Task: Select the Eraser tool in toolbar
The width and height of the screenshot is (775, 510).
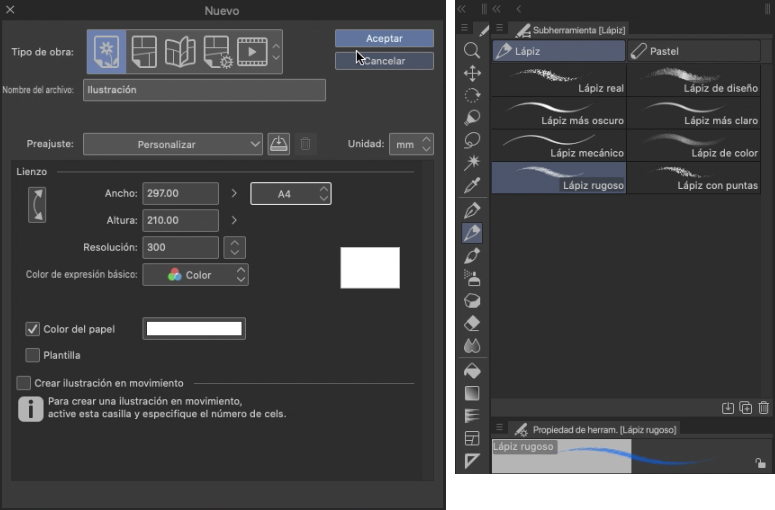Action: (x=472, y=323)
